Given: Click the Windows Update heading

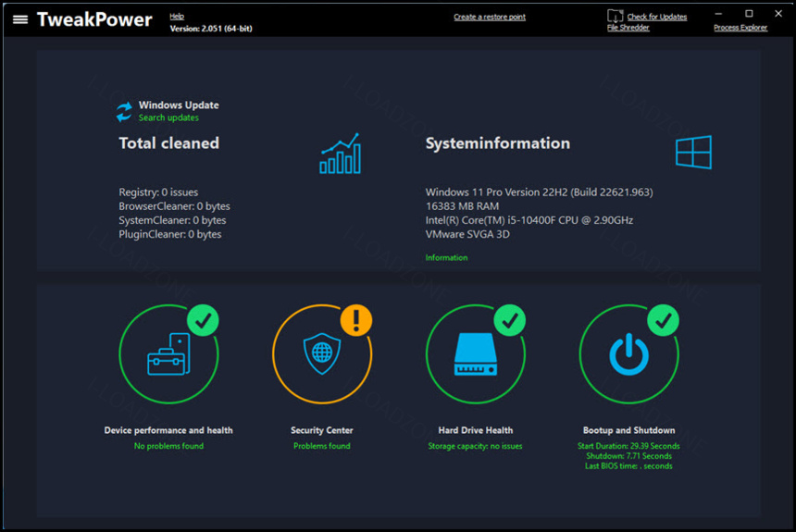Looking at the screenshot, I should 179,105.
